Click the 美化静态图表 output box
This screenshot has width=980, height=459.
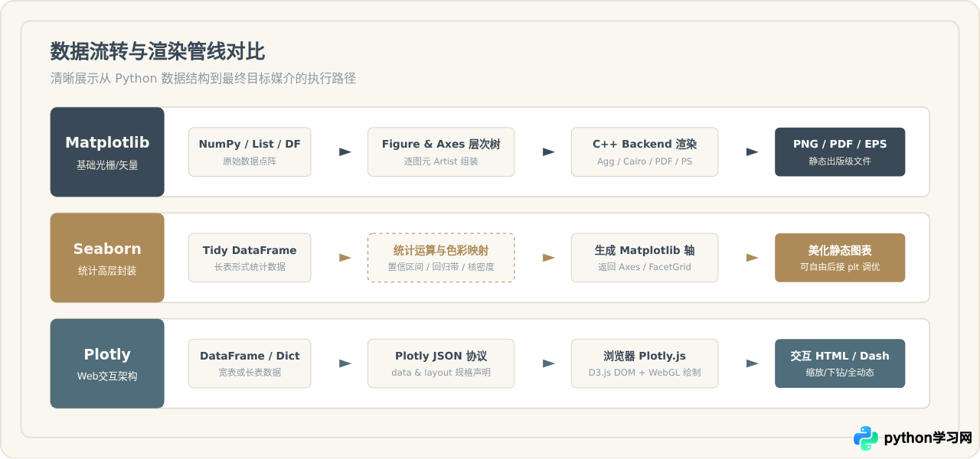(x=840, y=258)
